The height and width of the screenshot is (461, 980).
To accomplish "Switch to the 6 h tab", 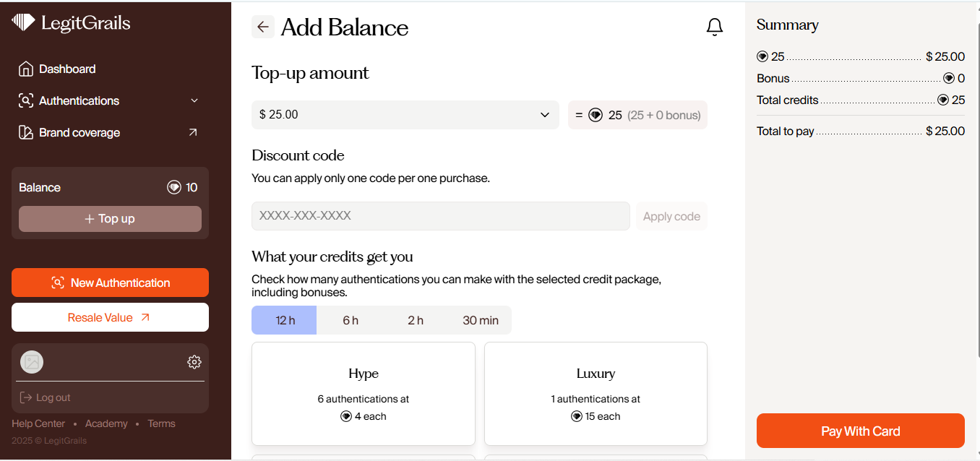I will click(x=351, y=320).
